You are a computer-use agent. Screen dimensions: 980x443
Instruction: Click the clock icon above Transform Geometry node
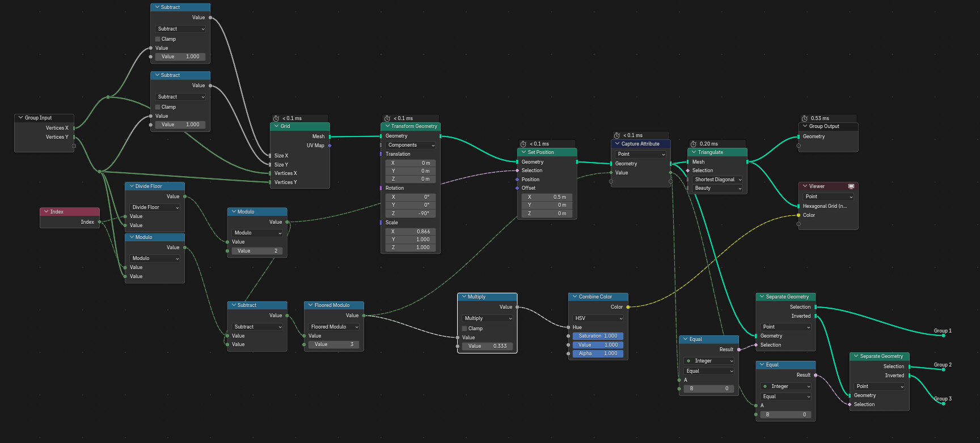[387, 118]
